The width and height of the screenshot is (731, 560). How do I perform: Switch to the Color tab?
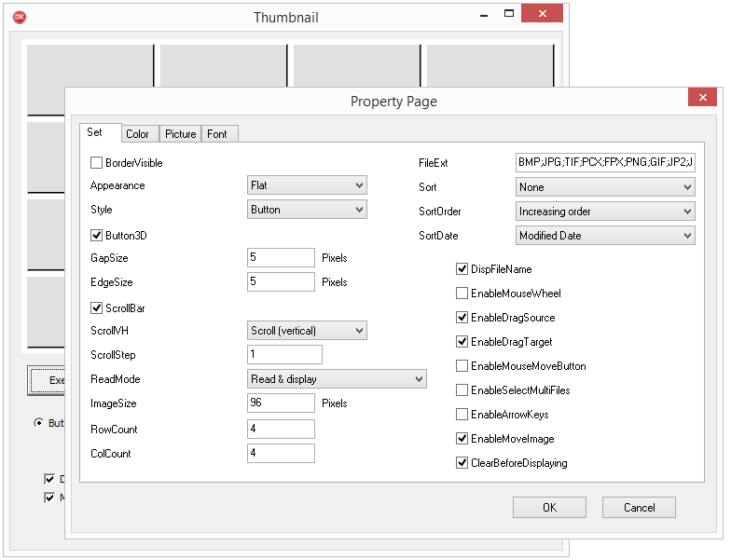pyautogui.click(x=137, y=134)
